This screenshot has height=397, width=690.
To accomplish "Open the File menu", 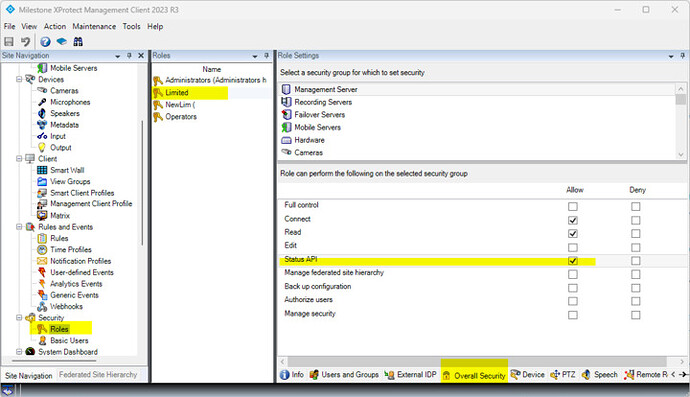I will 9,26.
